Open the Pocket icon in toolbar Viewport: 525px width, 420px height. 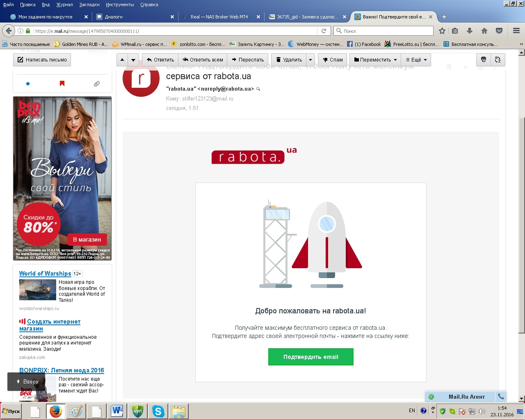[x=499, y=31]
